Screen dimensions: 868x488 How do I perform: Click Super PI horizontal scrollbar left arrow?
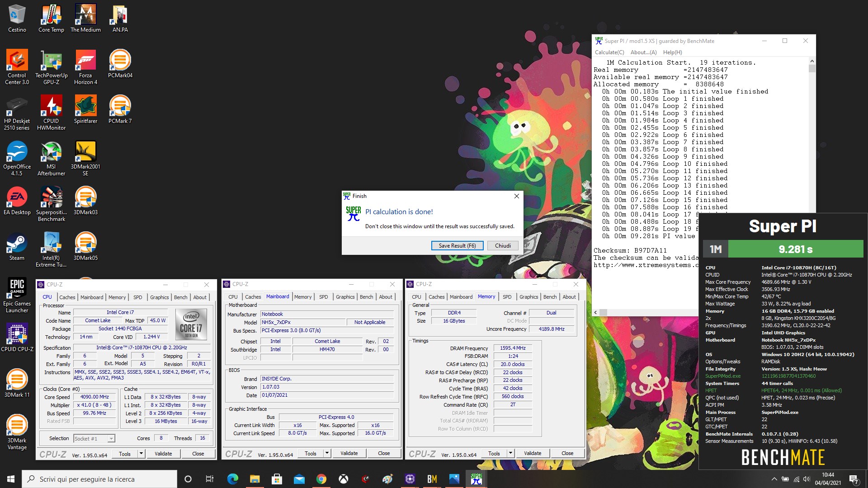595,312
